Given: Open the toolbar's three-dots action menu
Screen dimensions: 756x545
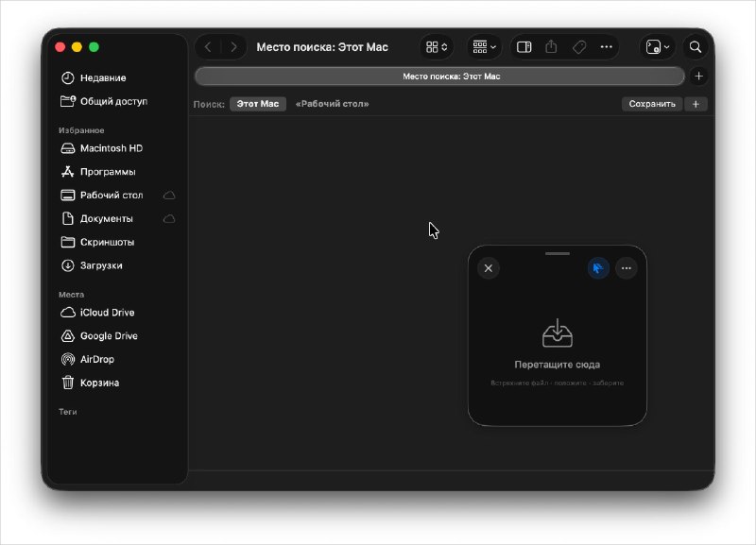Looking at the screenshot, I should coord(606,47).
